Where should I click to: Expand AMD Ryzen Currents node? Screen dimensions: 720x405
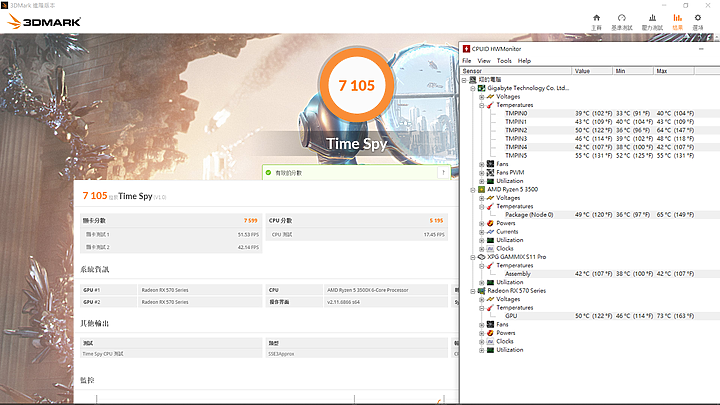tap(482, 232)
